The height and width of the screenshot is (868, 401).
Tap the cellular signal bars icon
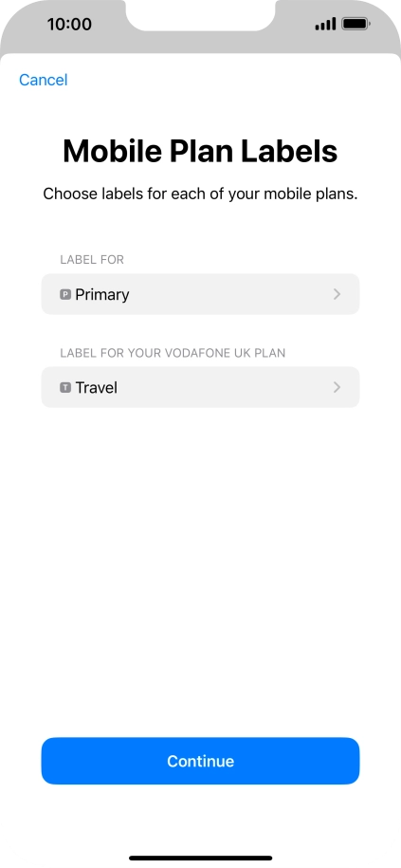pyautogui.click(x=325, y=24)
